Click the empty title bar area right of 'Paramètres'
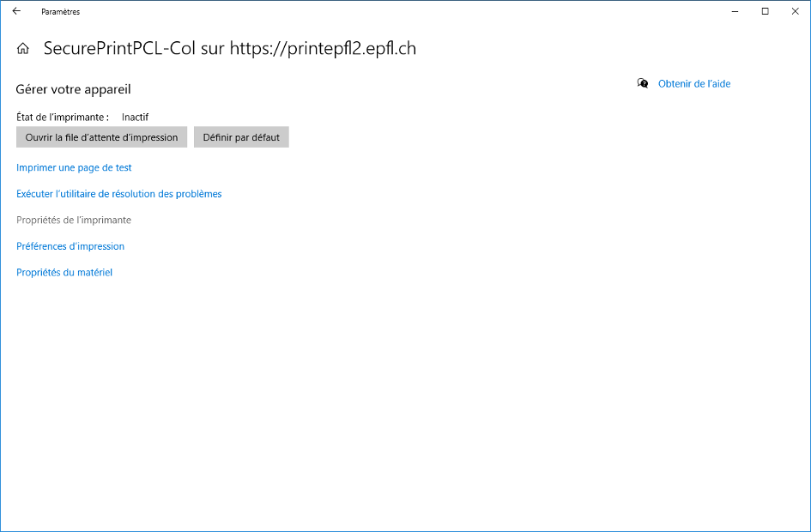The width and height of the screenshot is (811, 532). click(x=386, y=11)
